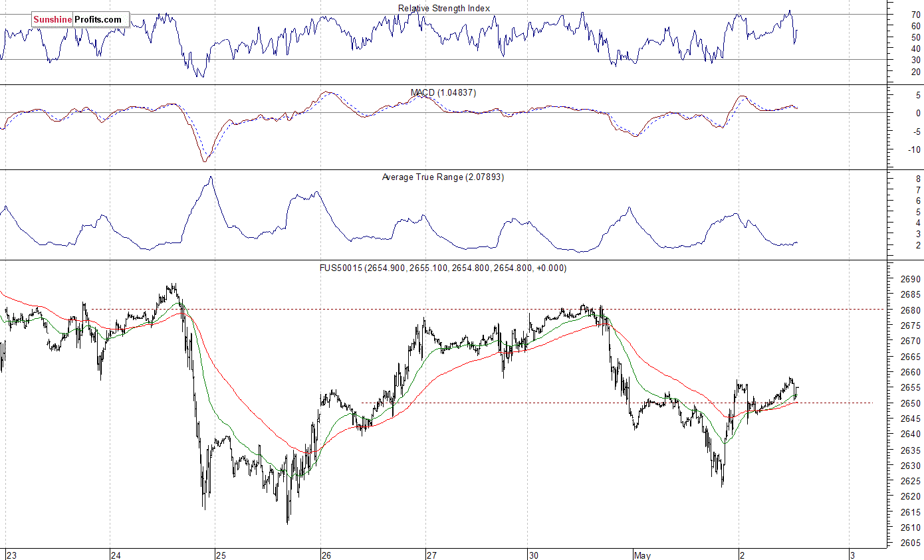Select the Average True Range (2.07893) label
Viewport: 924px width, 560px height.
click(443, 177)
